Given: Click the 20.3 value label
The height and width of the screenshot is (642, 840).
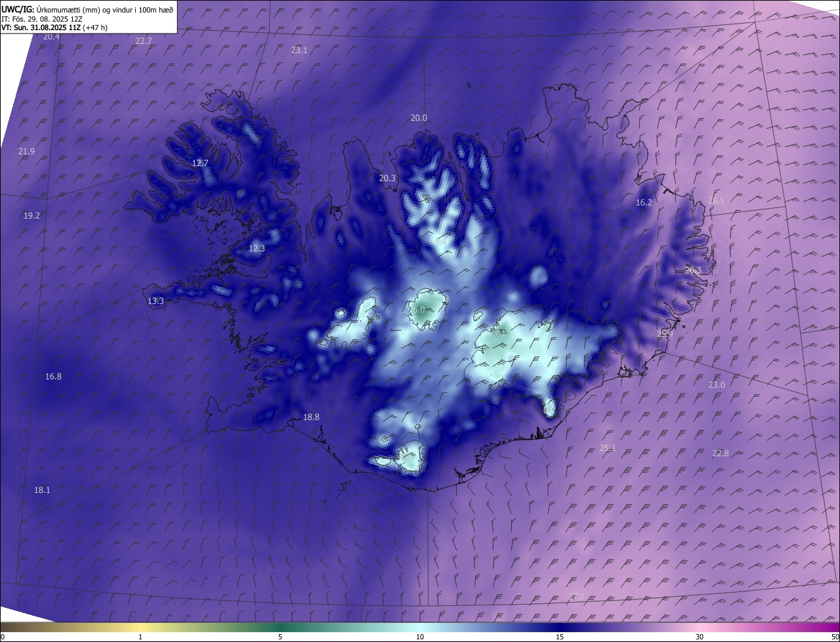Looking at the screenshot, I should point(387,178).
